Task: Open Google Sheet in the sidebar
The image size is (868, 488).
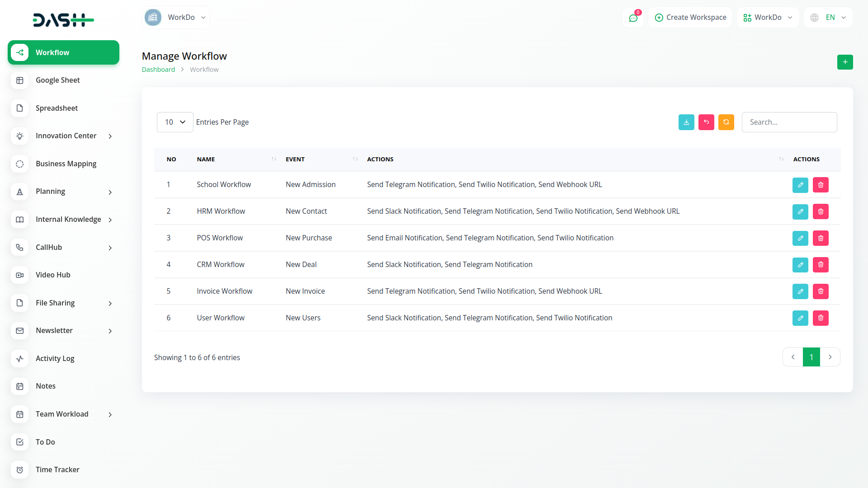Action: pos(58,80)
